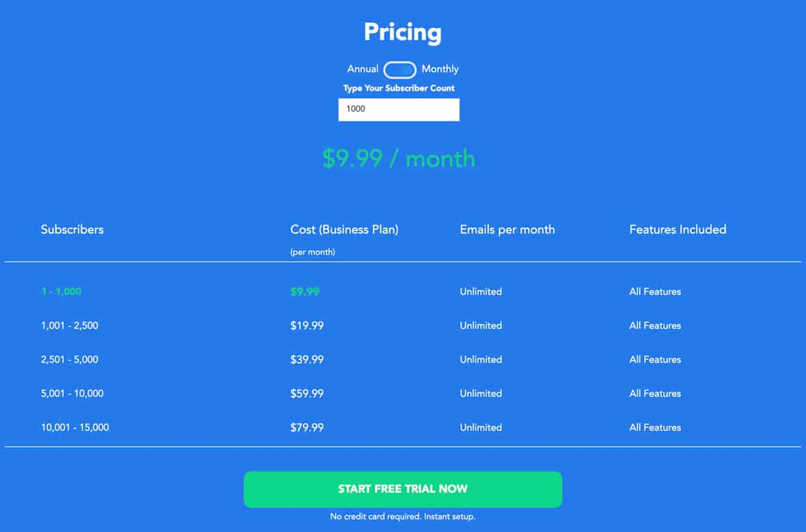Click the Annual billing label

pyautogui.click(x=362, y=69)
